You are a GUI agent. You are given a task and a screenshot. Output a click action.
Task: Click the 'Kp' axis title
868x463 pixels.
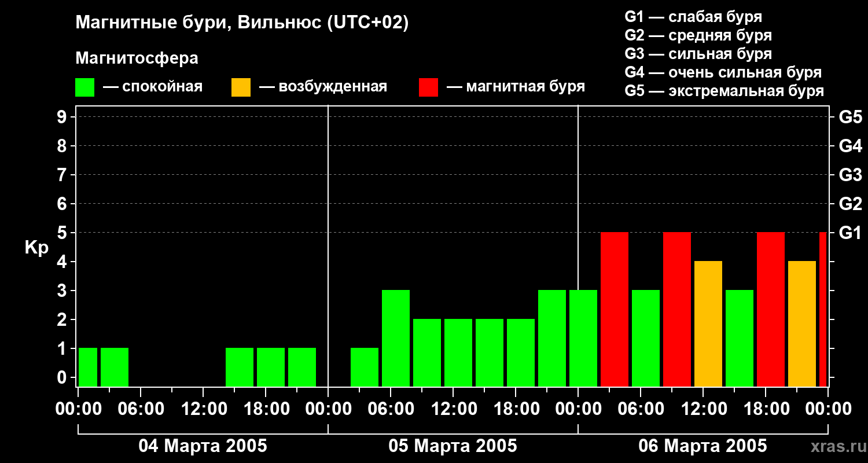[x=37, y=248]
